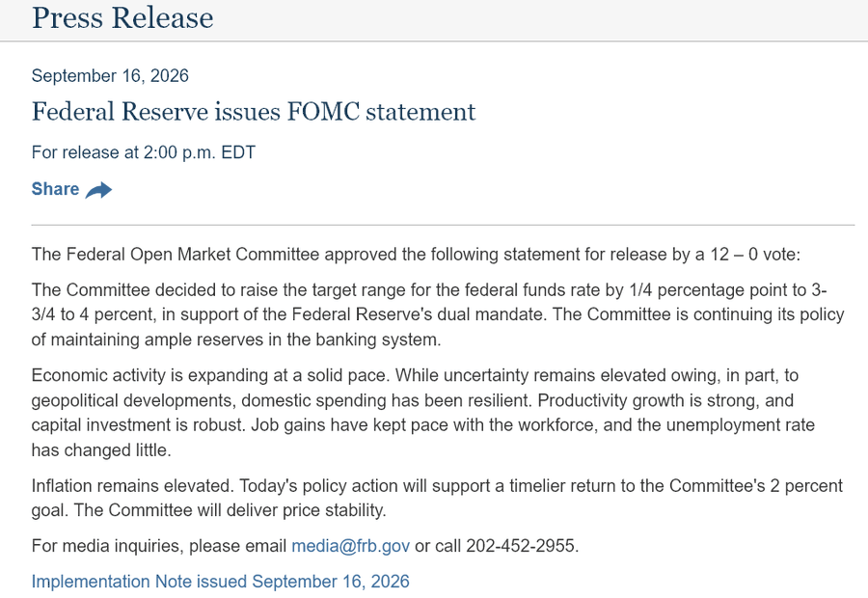
Task: Click the phone number 202-452-2955
Action: pos(520,546)
